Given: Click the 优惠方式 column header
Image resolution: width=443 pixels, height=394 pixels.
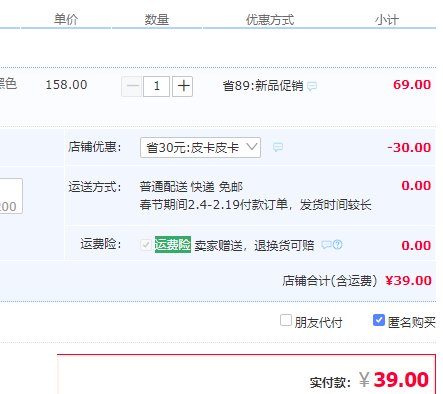Looking at the screenshot, I should (x=270, y=20).
